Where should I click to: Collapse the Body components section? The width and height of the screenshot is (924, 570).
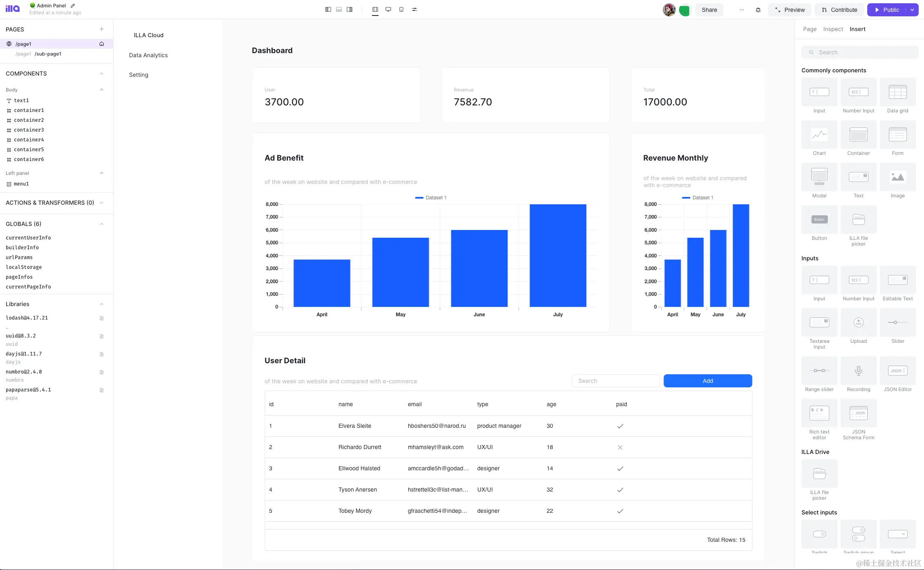coord(101,89)
